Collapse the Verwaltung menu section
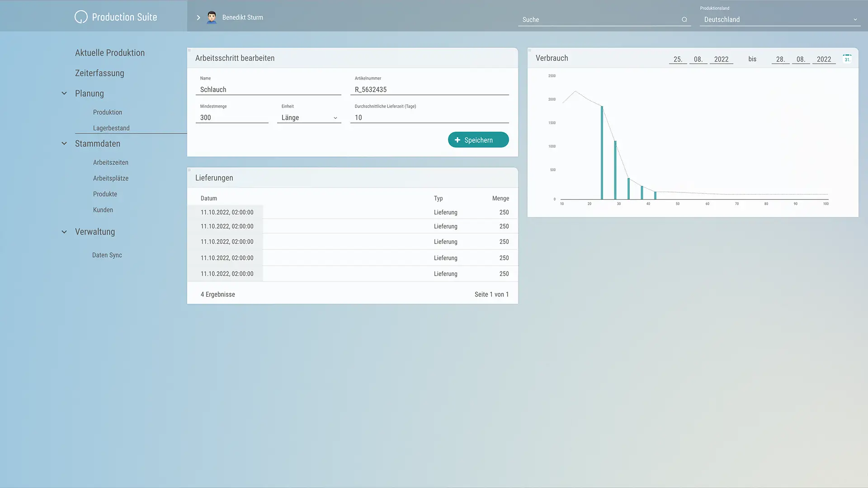This screenshot has height=488, width=868. (x=64, y=232)
